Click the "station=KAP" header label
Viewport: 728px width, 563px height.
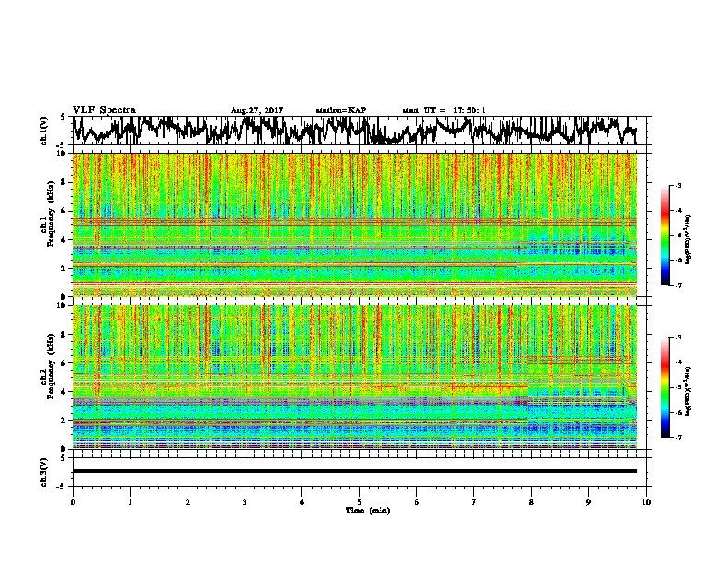click(x=341, y=110)
